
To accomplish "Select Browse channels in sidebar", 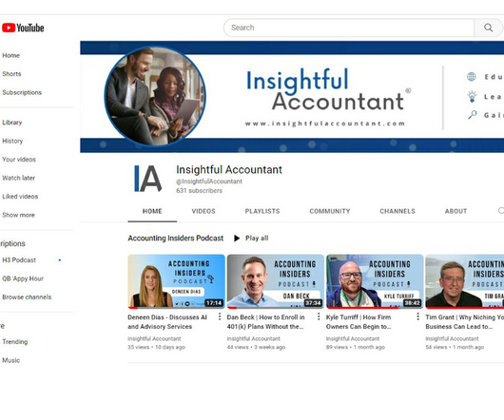I will [27, 297].
